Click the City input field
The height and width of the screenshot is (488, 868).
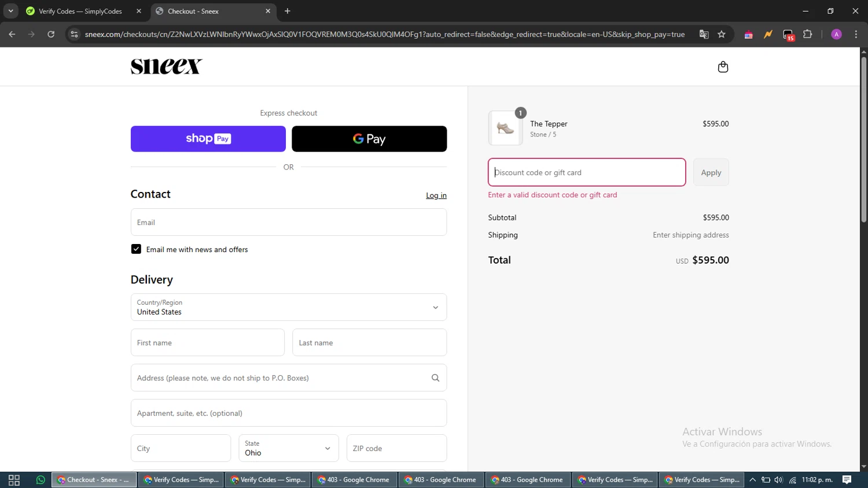[181, 448]
